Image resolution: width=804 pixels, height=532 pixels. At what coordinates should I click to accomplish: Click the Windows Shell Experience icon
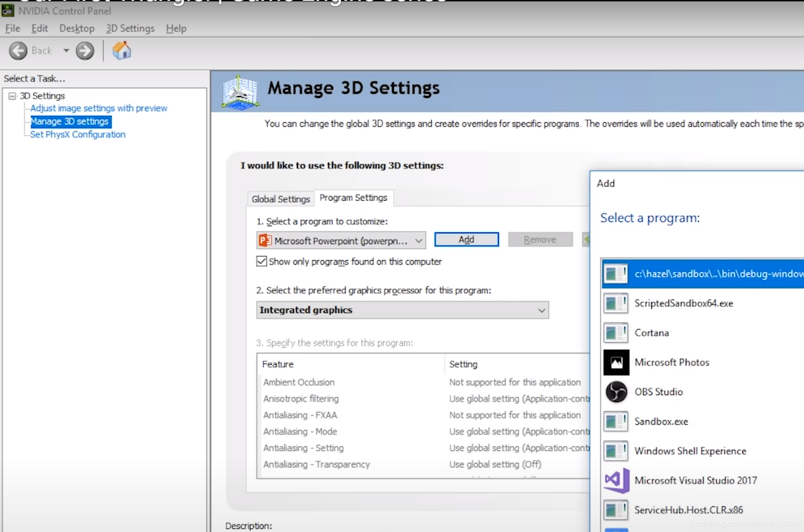(616, 451)
